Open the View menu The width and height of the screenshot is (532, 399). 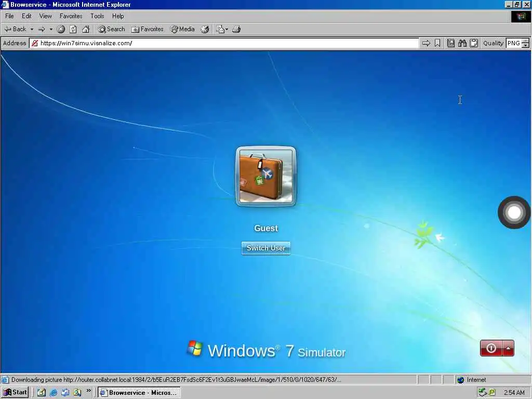coord(46,16)
